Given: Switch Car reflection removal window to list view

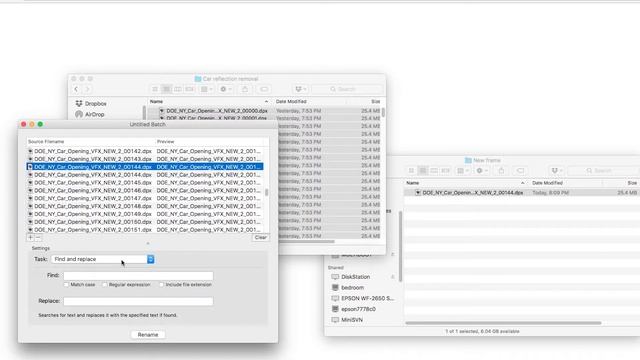Looking at the screenshot, I should (166, 89).
